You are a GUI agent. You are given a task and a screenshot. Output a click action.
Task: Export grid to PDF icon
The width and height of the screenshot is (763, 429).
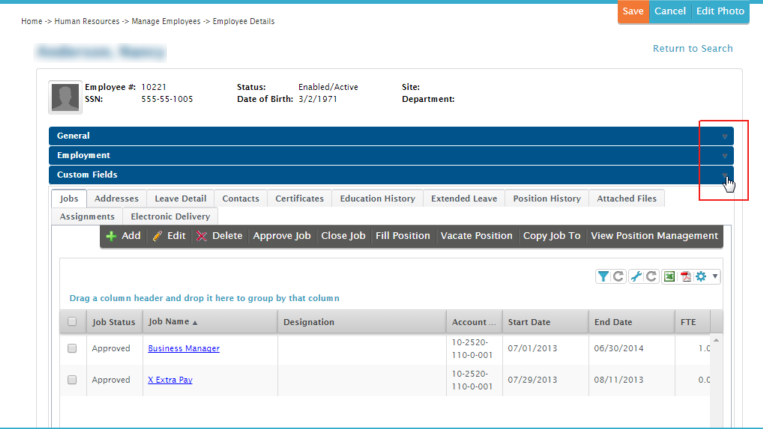pos(686,276)
